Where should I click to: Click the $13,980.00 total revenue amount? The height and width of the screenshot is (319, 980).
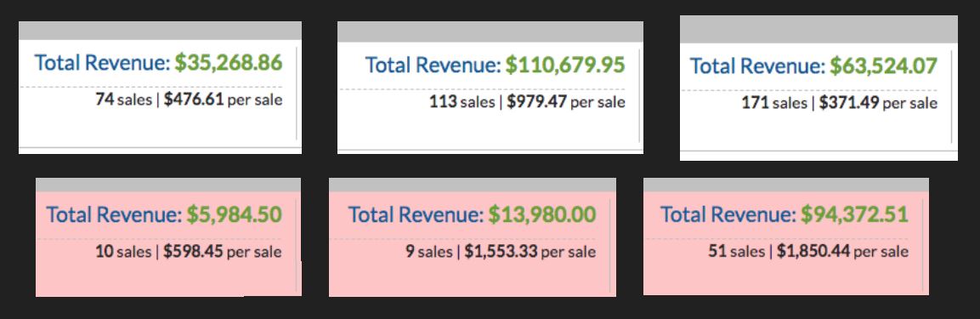pyautogui.click(x=542, y=214)
